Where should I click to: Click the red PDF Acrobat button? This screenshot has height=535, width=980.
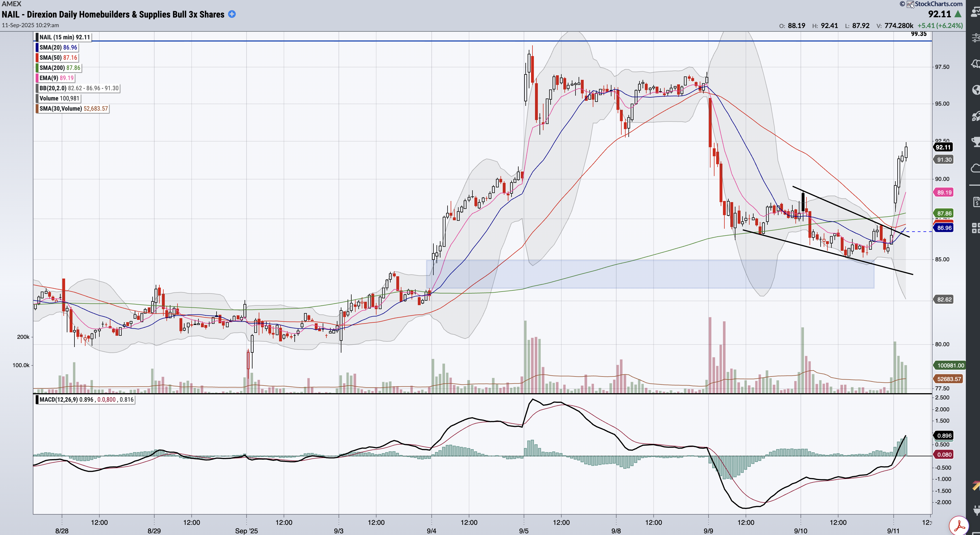click(959, 526)
